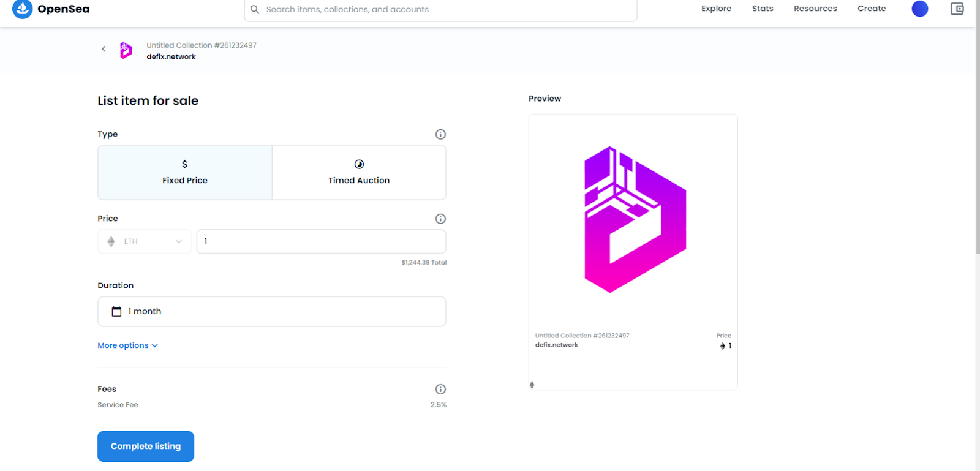Open Untitled Collection #261232497 header link
The image size is (980, 471).
tap(202, 45)
